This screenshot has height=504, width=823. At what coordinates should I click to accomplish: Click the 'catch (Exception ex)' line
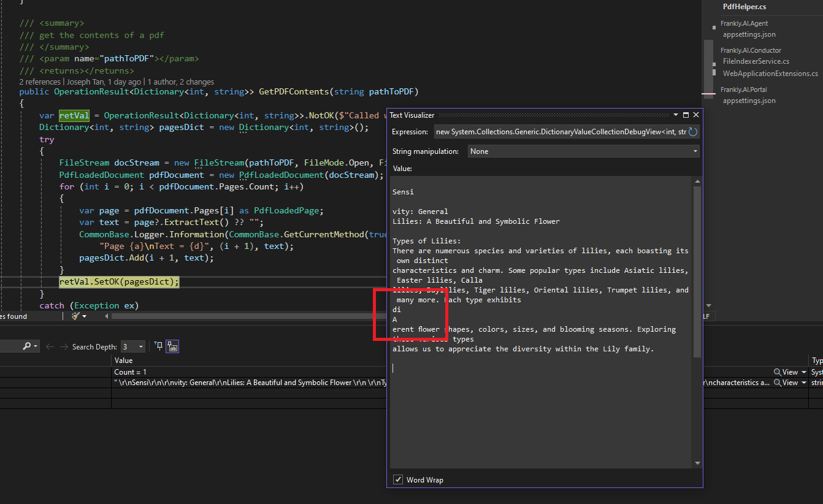click(x=89, y=305)
